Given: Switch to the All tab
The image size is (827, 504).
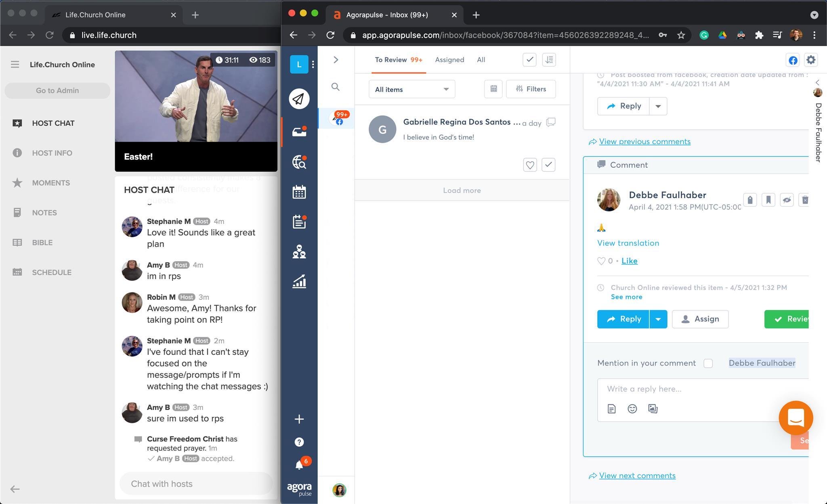Looking at the screenshot, I should [x=481, y=60].
